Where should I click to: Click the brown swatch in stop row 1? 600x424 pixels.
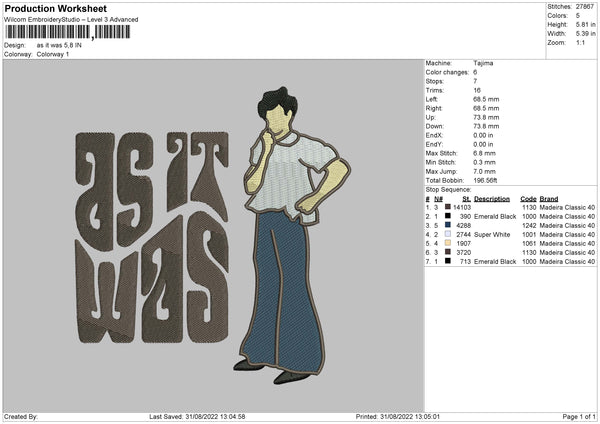pos(448,207)
